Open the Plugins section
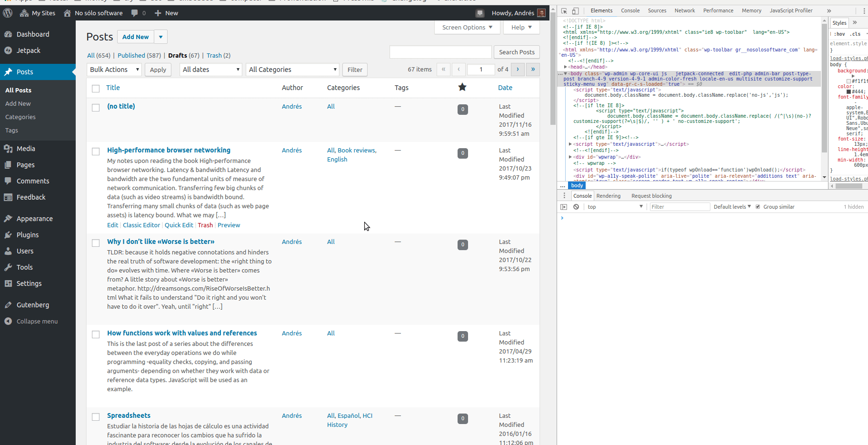 tap(27, 234)
